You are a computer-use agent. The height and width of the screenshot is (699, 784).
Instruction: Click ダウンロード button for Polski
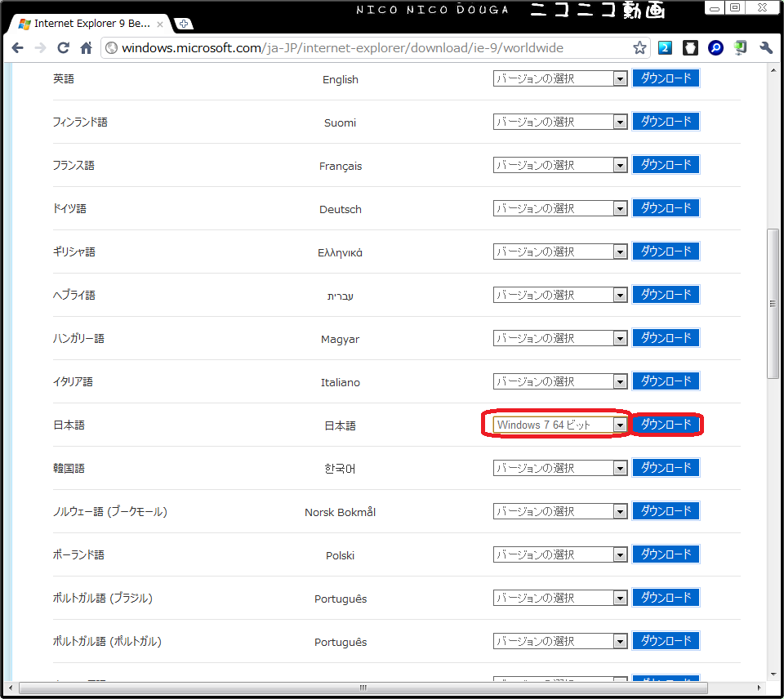666,554
